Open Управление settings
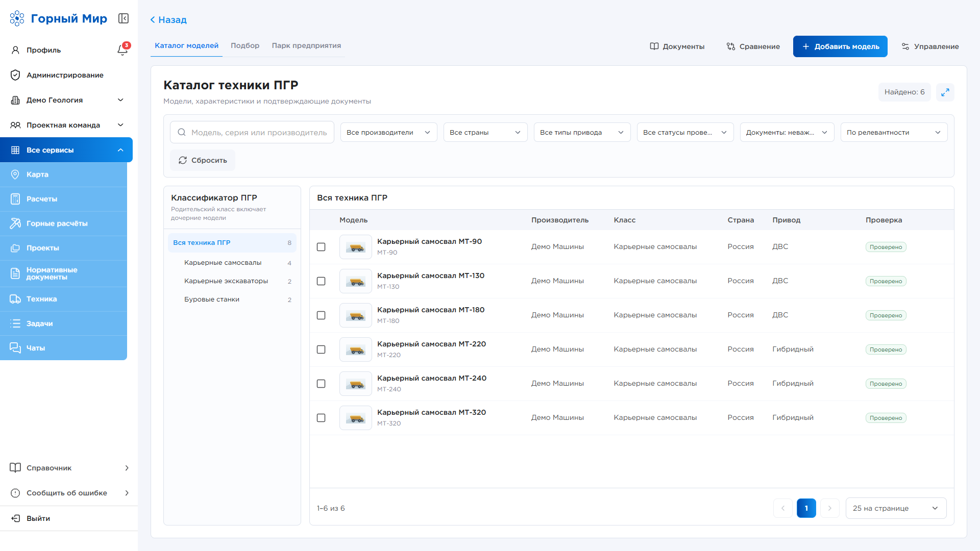The height and width of the screenshot is (551, 980). [x=930, y=46]
